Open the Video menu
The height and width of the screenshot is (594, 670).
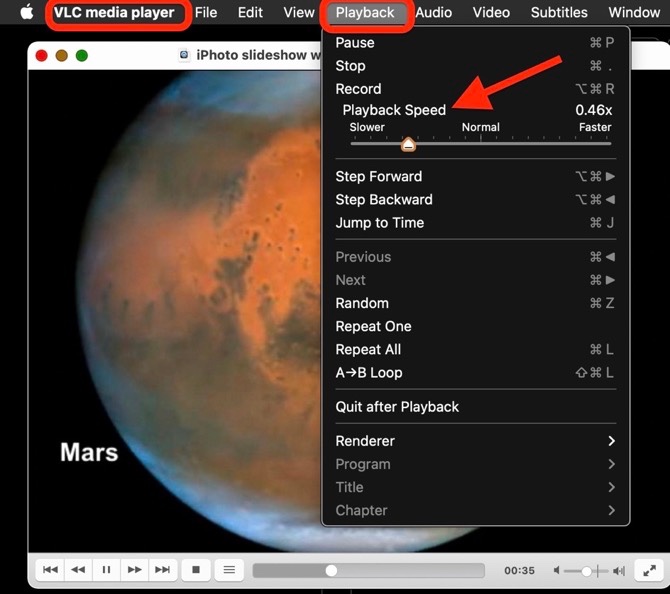pyautogui.click(x=491, y=12)
